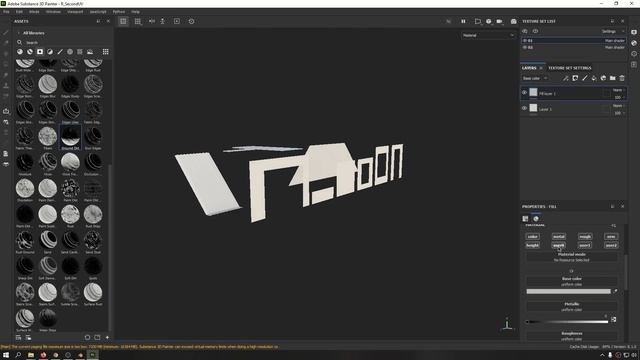The image size is (640, 360).
Task: Add a smart material layer icon
Action: click(603, 78)
